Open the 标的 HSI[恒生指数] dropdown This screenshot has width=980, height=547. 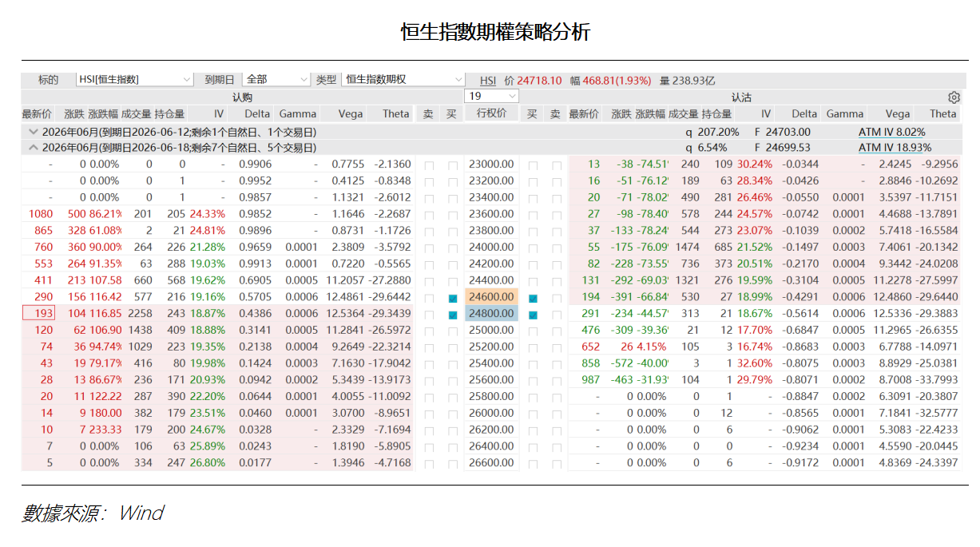click(135, 80)
